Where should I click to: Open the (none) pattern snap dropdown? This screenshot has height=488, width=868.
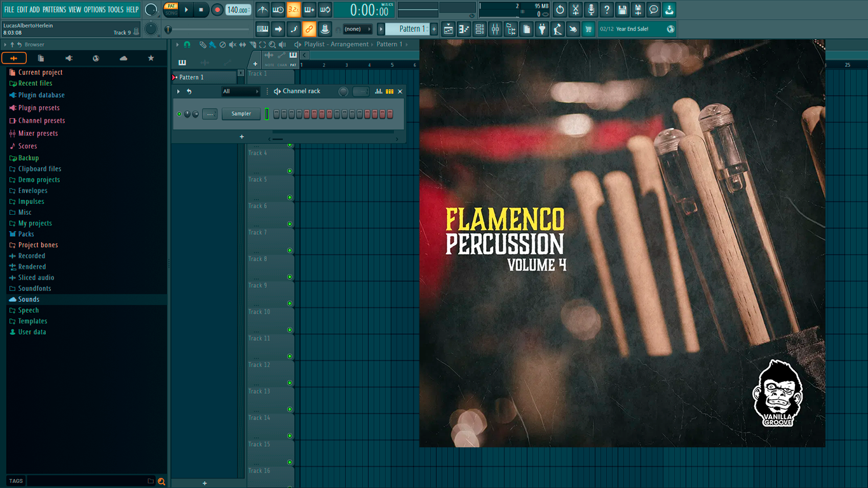click(357, 29)
